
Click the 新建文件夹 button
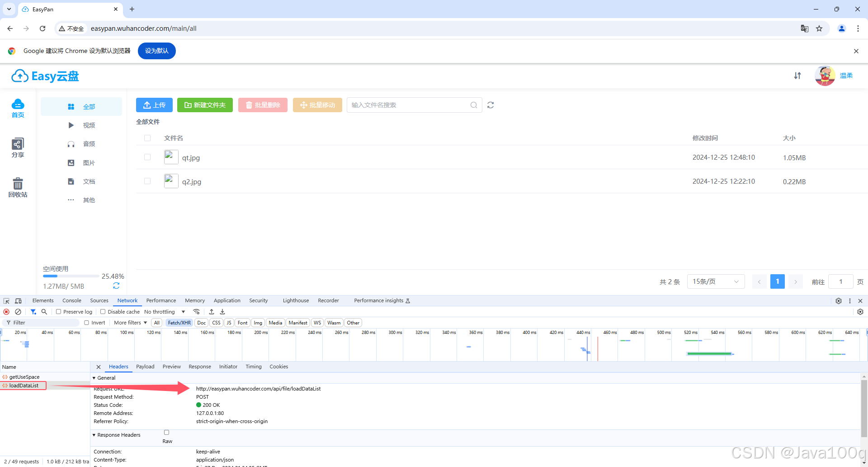coord(205,105)
